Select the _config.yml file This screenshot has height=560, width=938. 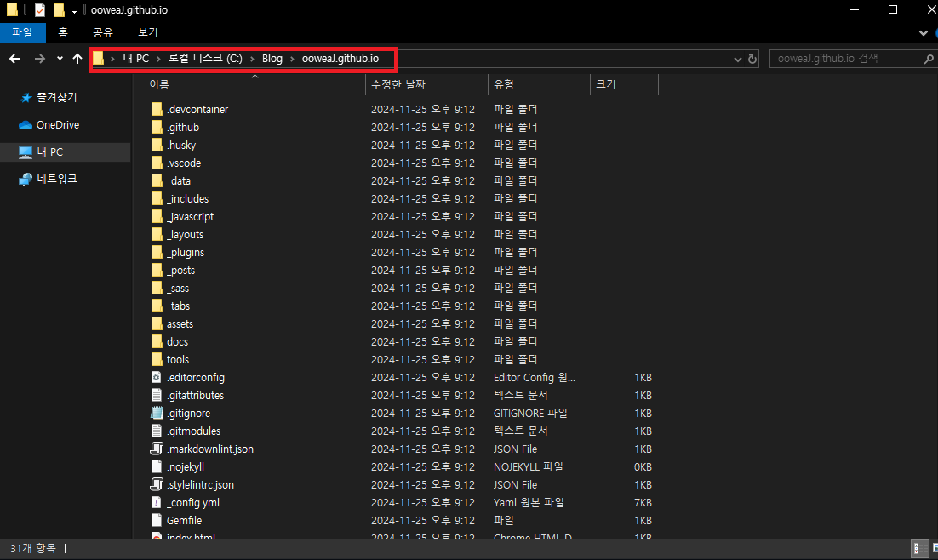[192, 502]
